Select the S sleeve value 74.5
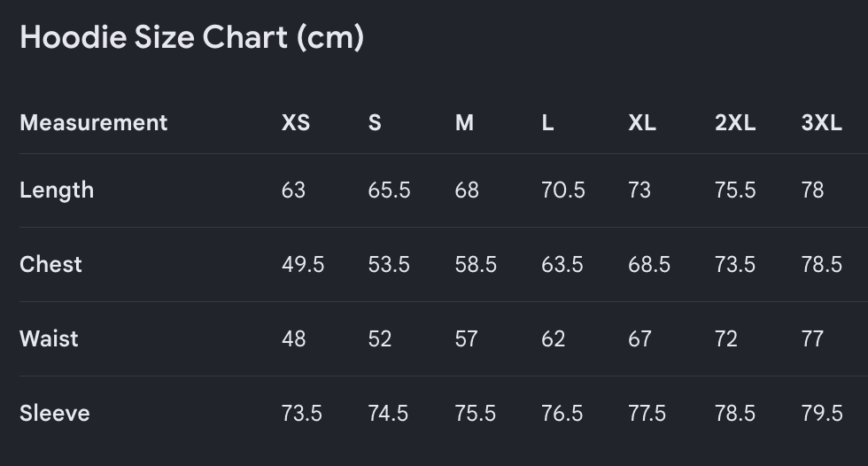 (x=388, y=414)
